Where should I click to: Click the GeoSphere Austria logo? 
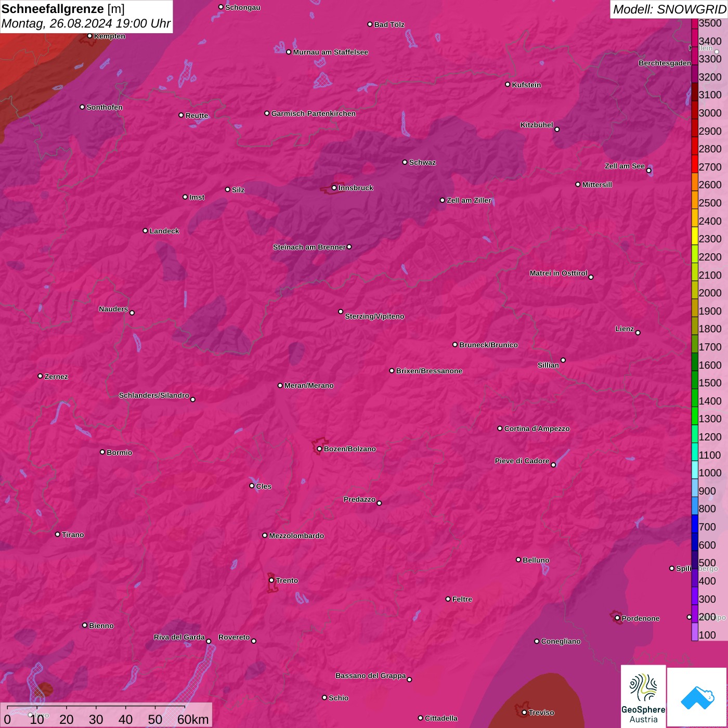click(x=643, y=696)
